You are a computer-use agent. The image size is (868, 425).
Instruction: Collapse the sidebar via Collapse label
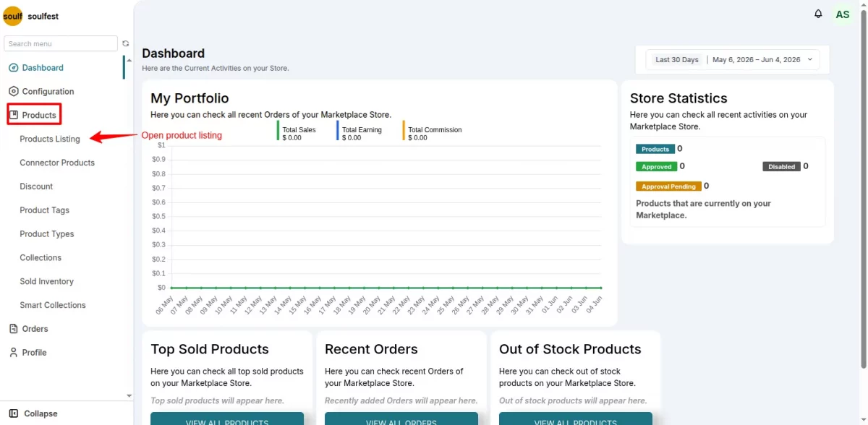(x=41, y=413)
